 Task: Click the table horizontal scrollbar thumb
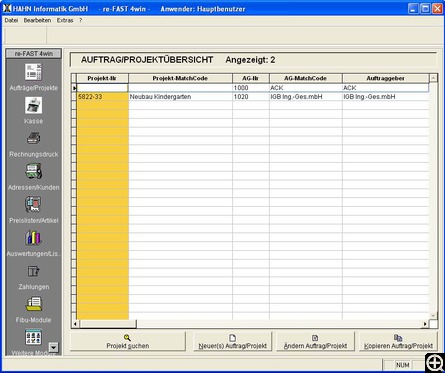pyautogui.click(x=107, y=324)
